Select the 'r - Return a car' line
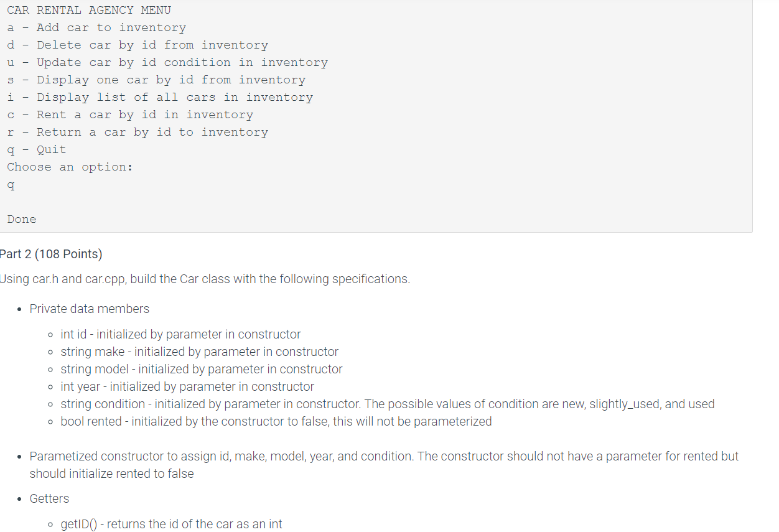 138,132
